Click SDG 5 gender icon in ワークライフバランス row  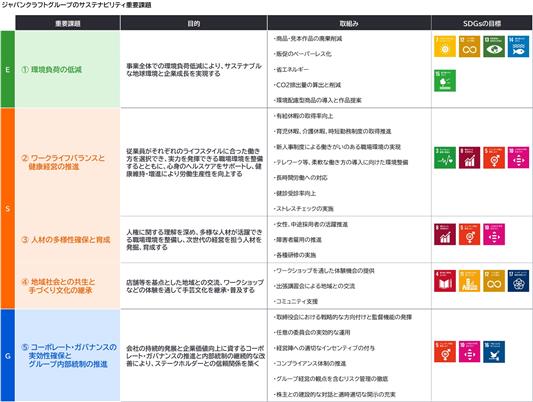[x=494, y=158]
